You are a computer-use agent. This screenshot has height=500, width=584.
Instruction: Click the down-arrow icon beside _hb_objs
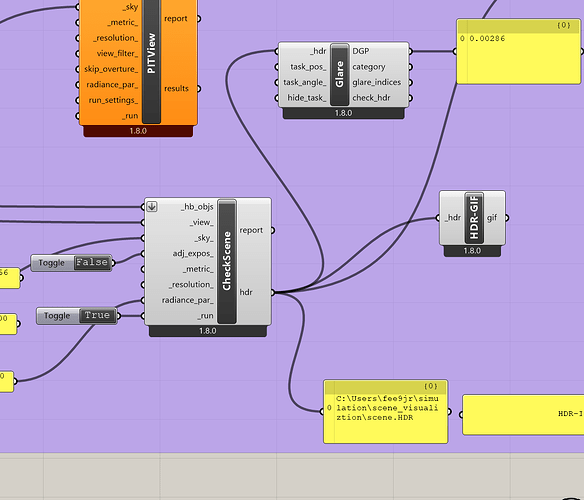point(152,206)
